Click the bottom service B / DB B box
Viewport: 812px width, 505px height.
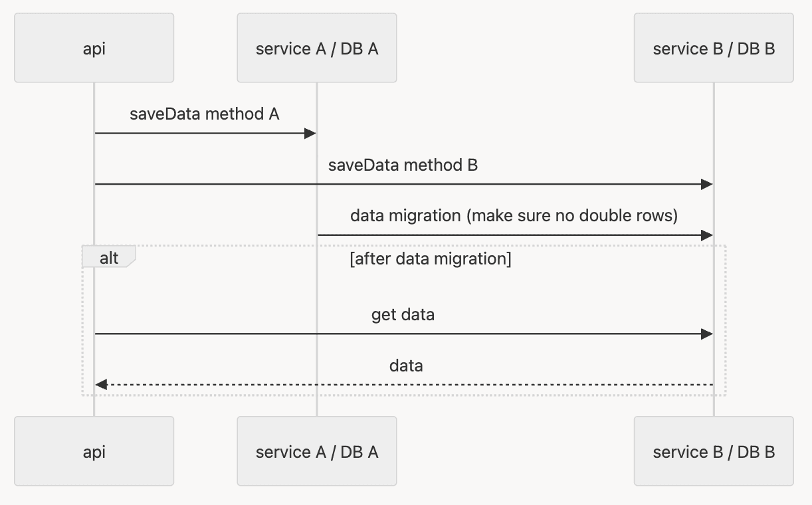(713, 452)
